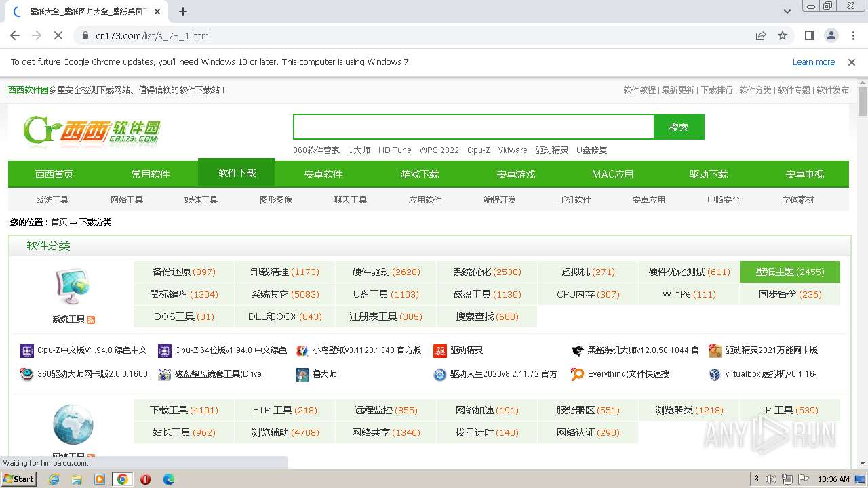Select the 编程开发 submenu item
Image resolution: width=868 pixels, height=488 pixels.
500,200
